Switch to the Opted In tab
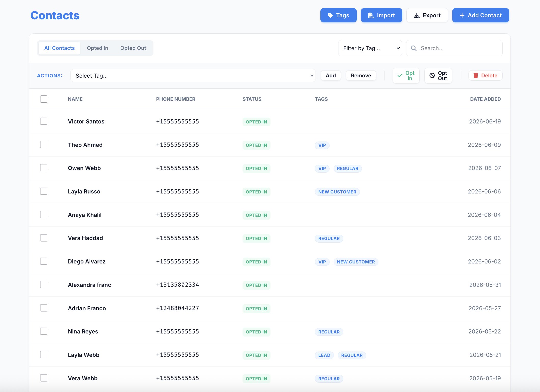This screenshot has width=540, height=392. pyautogui.click(x=97, y=48)
